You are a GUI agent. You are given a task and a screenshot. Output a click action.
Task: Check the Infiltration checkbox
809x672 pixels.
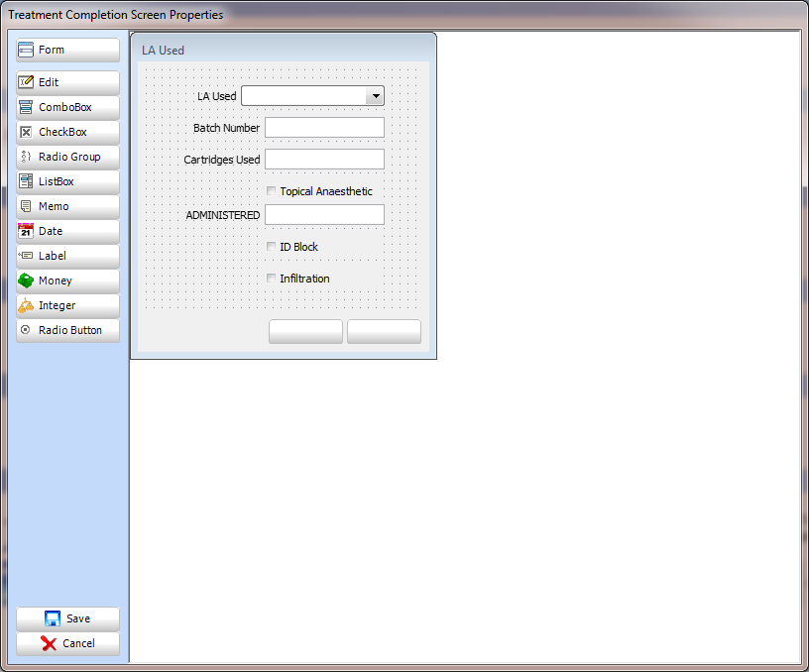pos(271,279)
